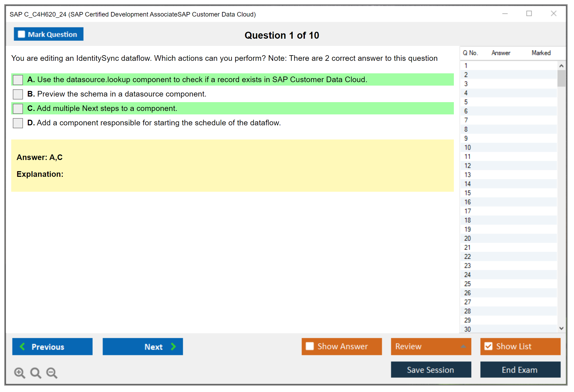Click the green left arrow on Previous

[22, 346]
